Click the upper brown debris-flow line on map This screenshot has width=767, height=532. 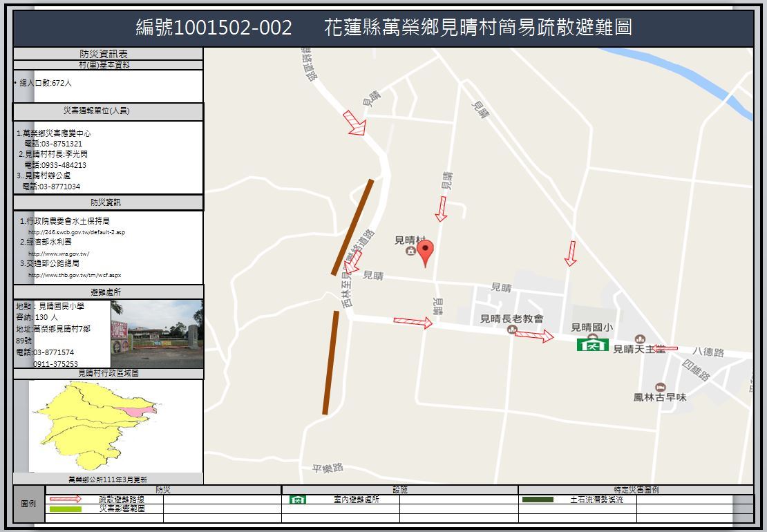[x=352, y=227]
